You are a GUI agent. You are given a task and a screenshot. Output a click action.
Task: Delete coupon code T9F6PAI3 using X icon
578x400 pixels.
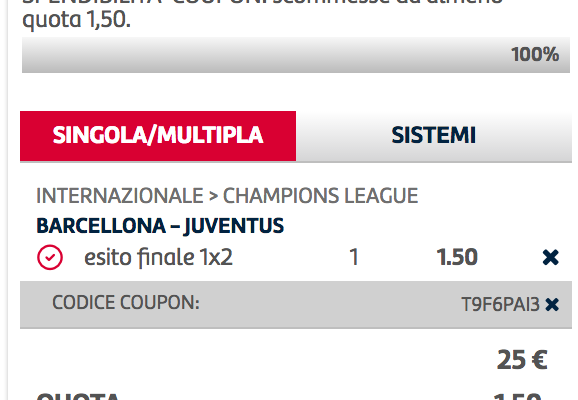pyautogui.click(x=552, y=305)
